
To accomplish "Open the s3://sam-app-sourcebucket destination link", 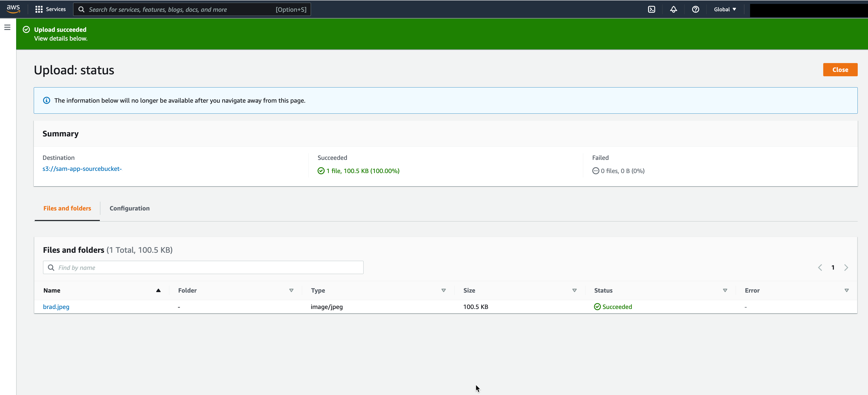I will (82, 169).
